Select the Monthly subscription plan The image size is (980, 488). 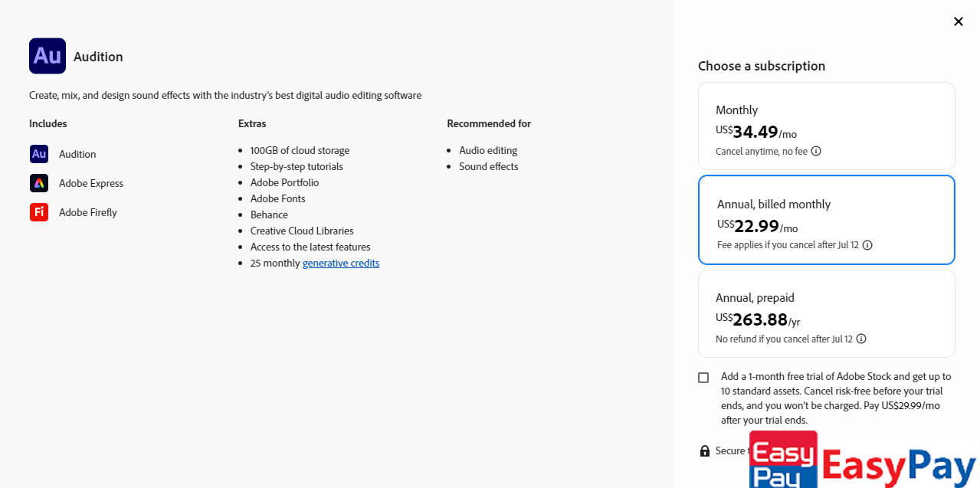coord(826,126)
